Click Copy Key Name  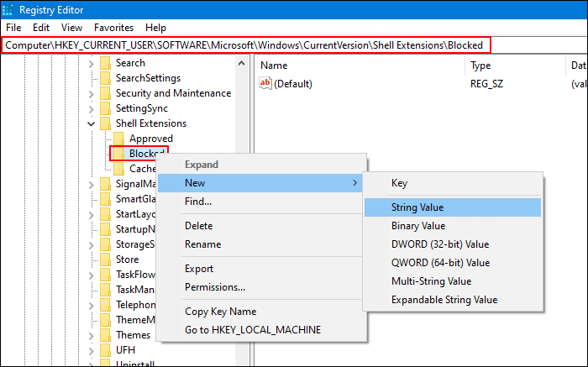[260, 312]
